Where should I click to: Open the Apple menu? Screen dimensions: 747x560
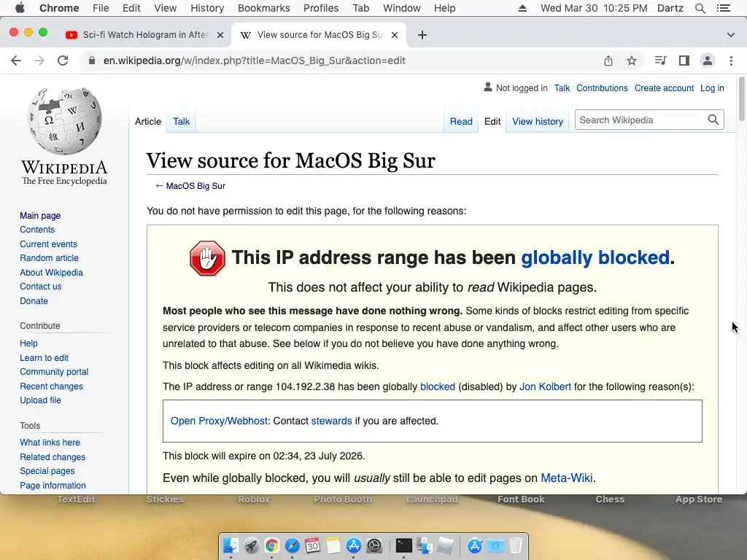pyautogui.click(x=20, y=8)
